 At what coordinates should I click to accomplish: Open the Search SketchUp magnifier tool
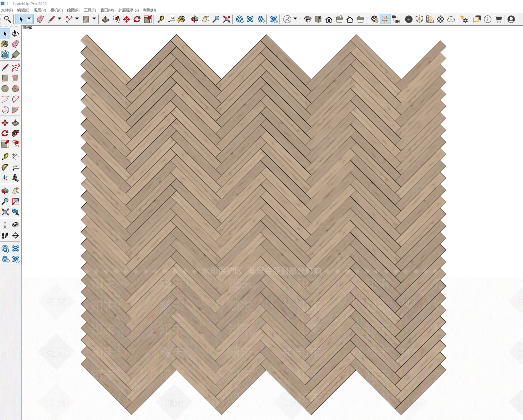click(x=7, y=19)
